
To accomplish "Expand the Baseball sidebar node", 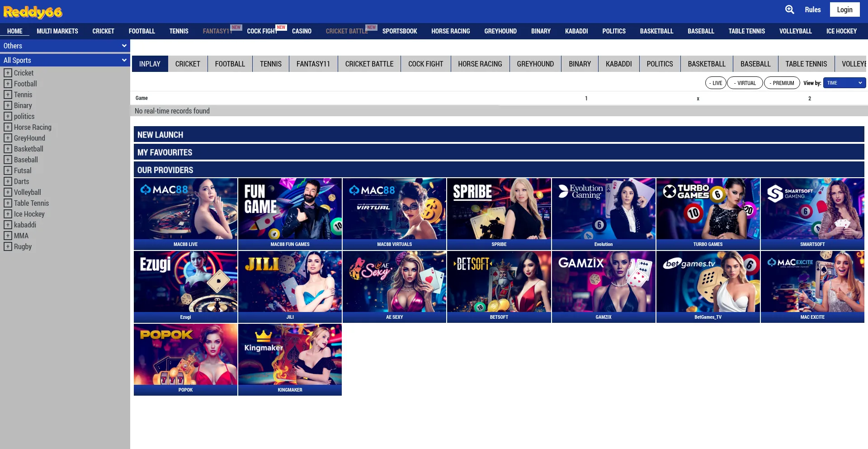I will [x=8, y=160].
